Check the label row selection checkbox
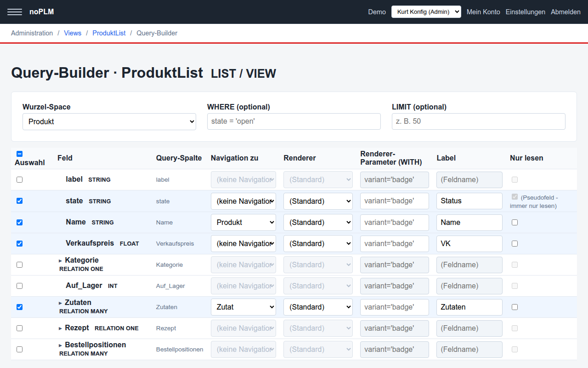 point(19,180)
